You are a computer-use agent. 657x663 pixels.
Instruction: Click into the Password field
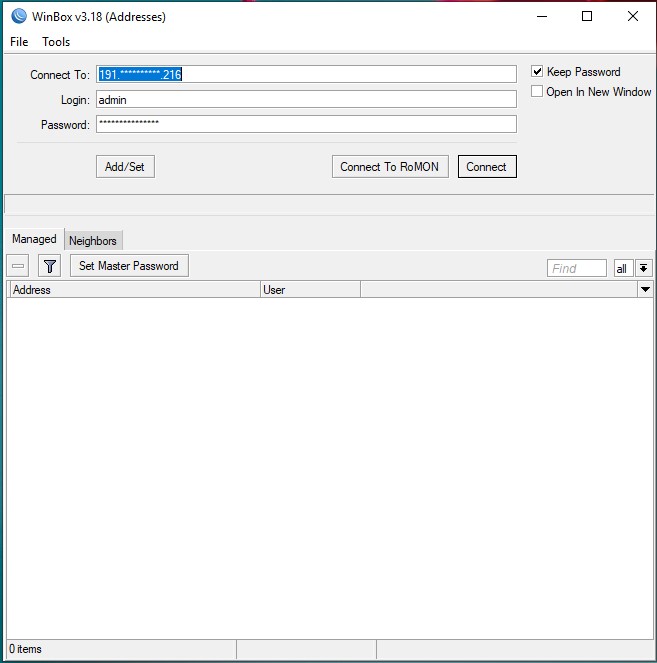tap(305, 124)
